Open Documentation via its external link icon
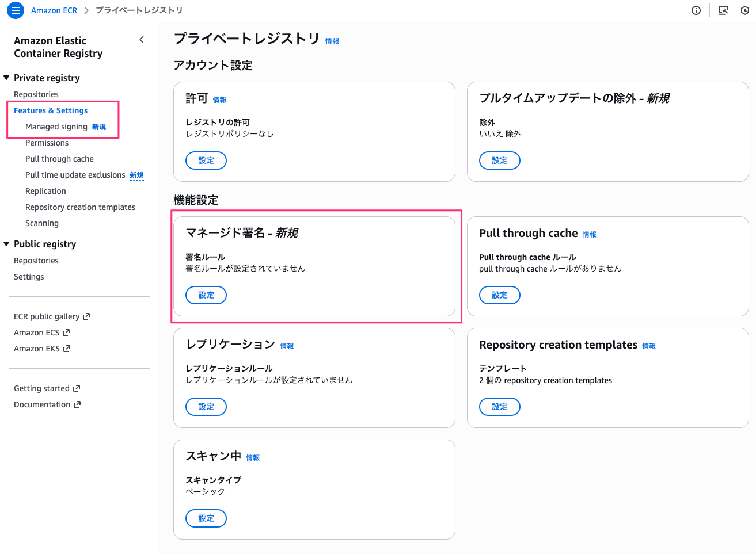The height and width of the screenshot is (554, 756). tap(77, 404)
